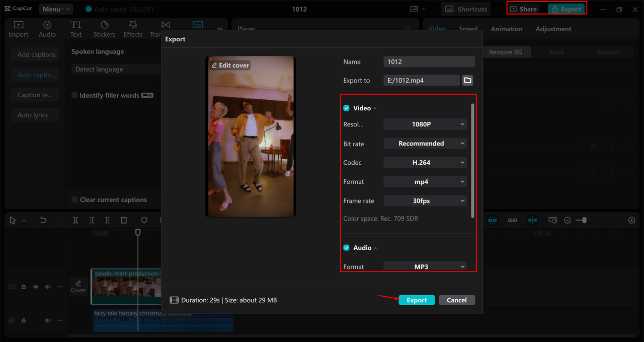The height and width of the screenshot is (342, 644).
Task: Click the timeline Cover button
Action: click(x=78, y=286)
